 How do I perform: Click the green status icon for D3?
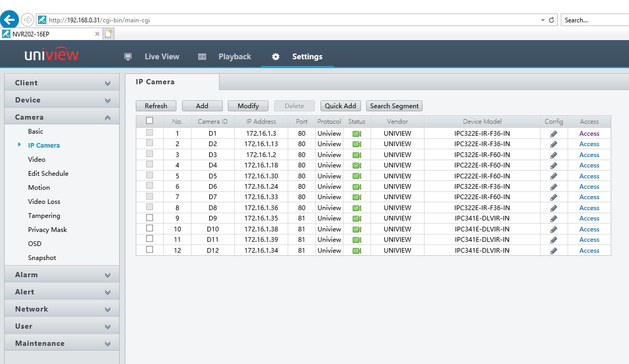pyautogui.click(x=357, y=155)
